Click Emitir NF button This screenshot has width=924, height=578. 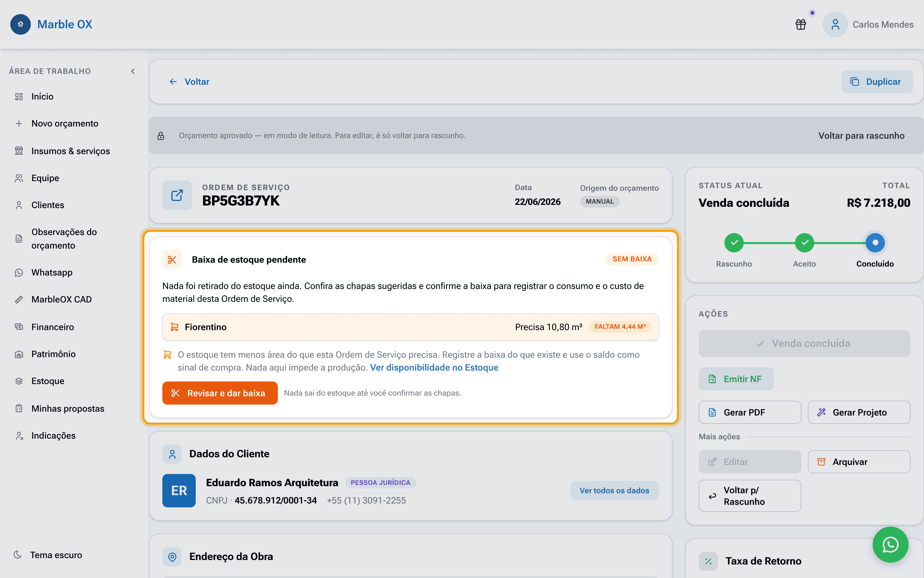click(736, 379)
